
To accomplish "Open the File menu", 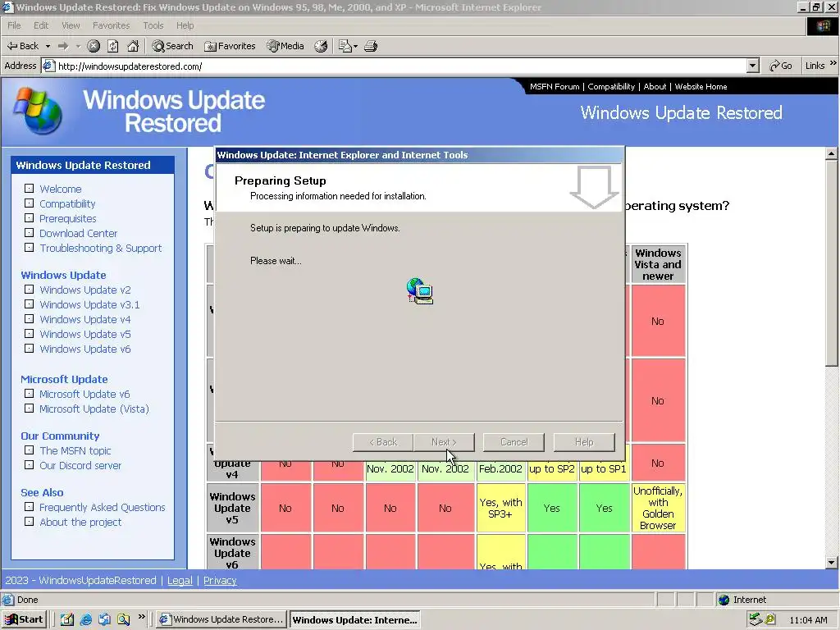I will coord(14,25).
